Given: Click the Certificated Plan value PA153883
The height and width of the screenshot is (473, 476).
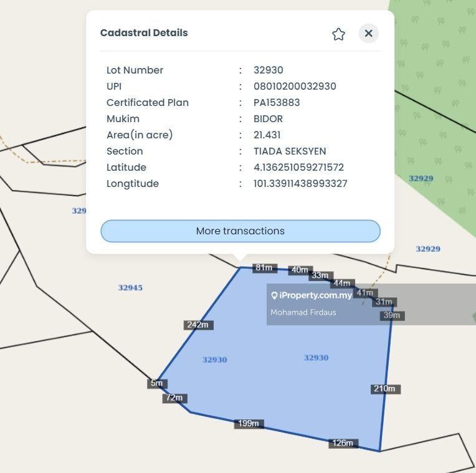Looking at the screenshot, I should (277, 102).
